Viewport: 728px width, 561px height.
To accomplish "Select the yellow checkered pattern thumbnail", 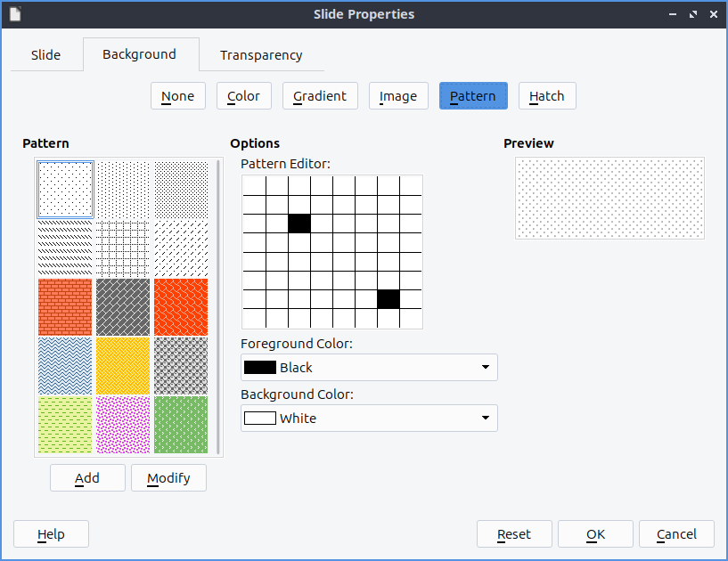I will (x=122, y=365).
